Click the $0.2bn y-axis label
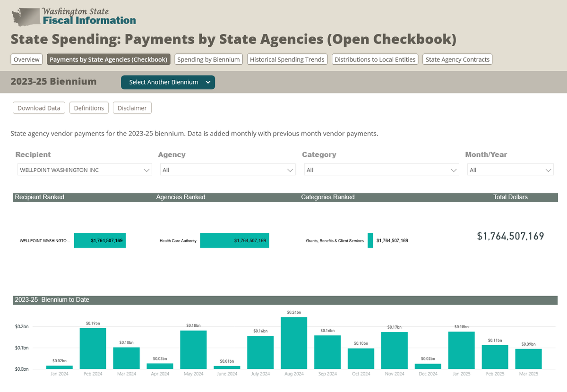The height and width of the screenshot is (392, 567). [x=21, y=327]
